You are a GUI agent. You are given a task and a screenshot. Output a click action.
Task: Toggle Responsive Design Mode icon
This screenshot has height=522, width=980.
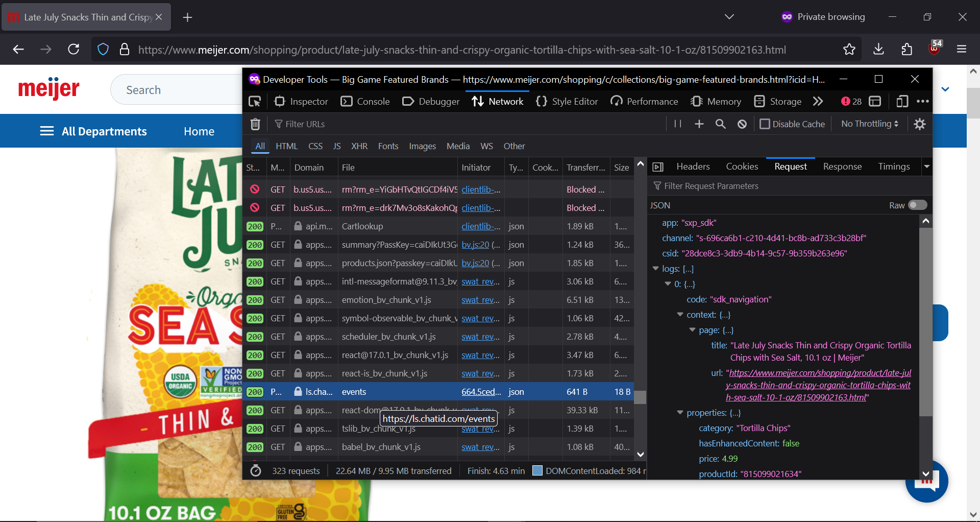[902, 102]
